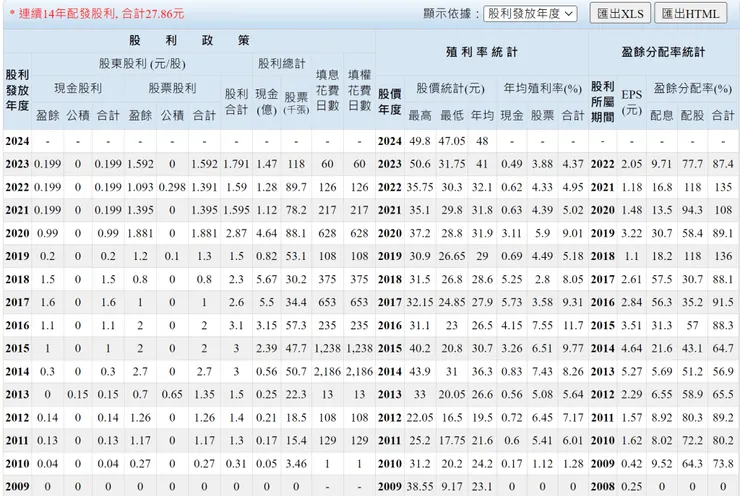Click the 股利發放年度 column header
740x496 pixels.
tap(17, 90)
